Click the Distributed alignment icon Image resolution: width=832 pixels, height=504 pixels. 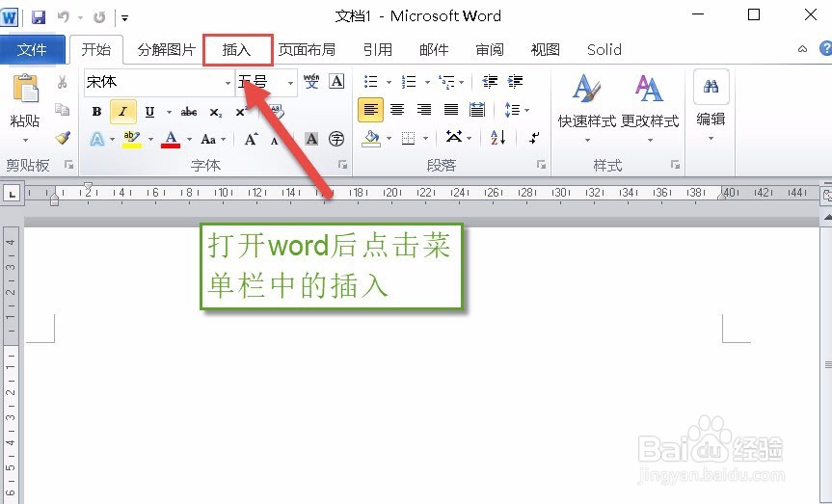(477, 110)
